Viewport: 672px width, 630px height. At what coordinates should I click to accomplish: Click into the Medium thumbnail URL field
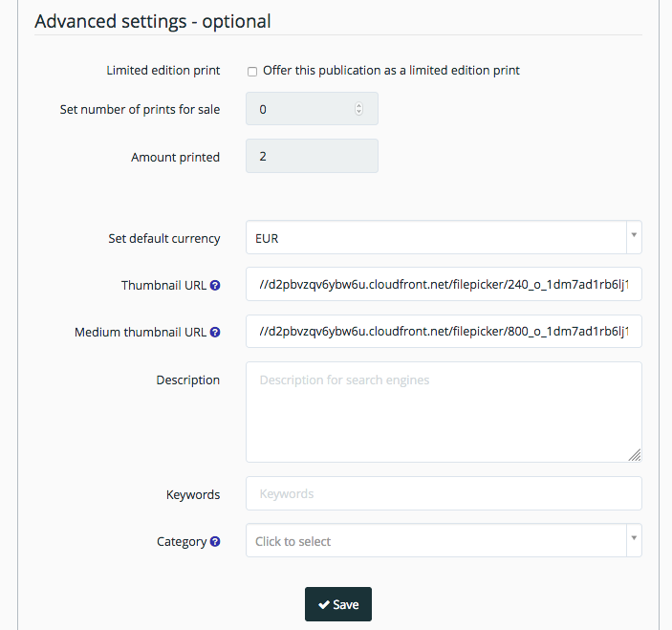click(x=444, y=332)
